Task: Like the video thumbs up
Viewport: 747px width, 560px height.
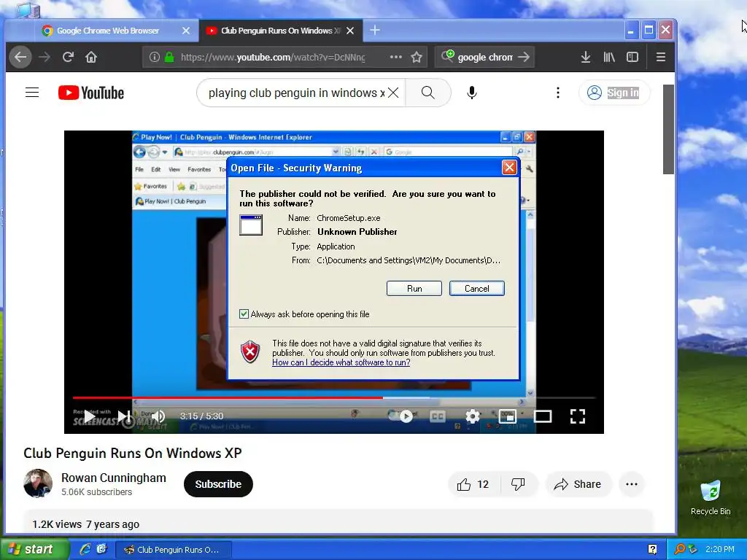Action: (473, 484)
